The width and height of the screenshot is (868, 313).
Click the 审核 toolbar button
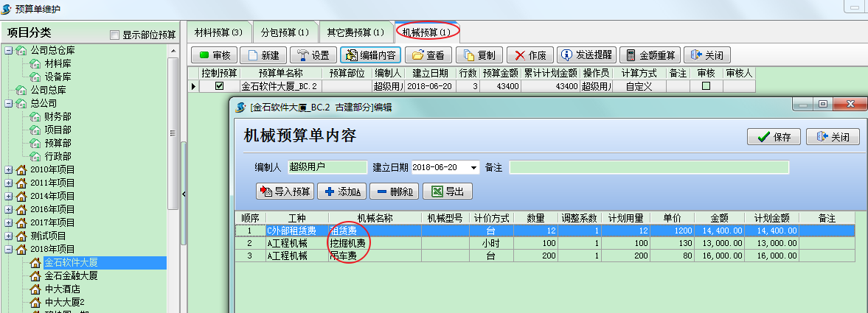click(214, 54)
